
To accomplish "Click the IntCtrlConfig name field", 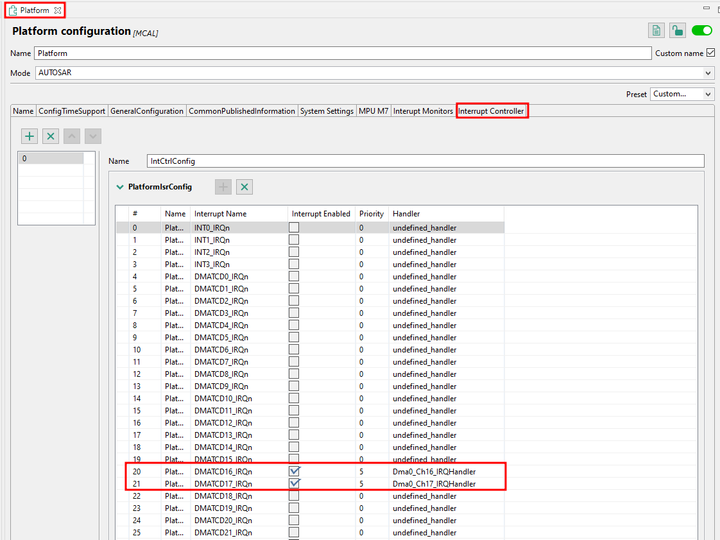I will pyautogui.click(x=425, y=161).
